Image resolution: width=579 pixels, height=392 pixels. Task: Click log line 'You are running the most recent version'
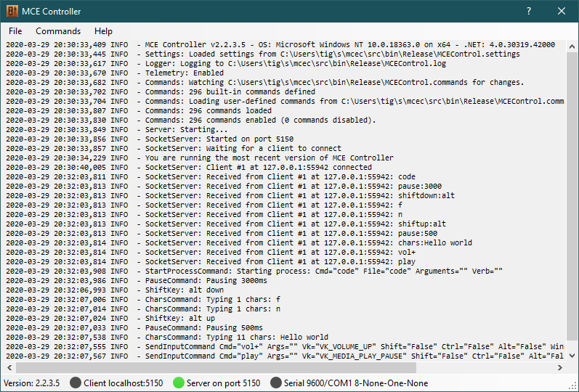point(200,158)
